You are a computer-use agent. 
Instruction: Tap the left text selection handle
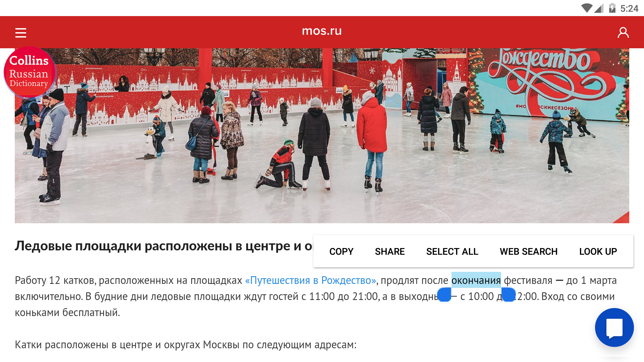444,295
